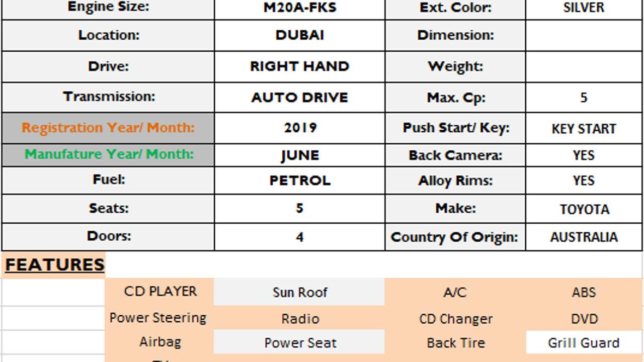Select the 2019 registration year cell
This screenshot has height=362, width=644.
pyautogui.click(x=300, y=128)
